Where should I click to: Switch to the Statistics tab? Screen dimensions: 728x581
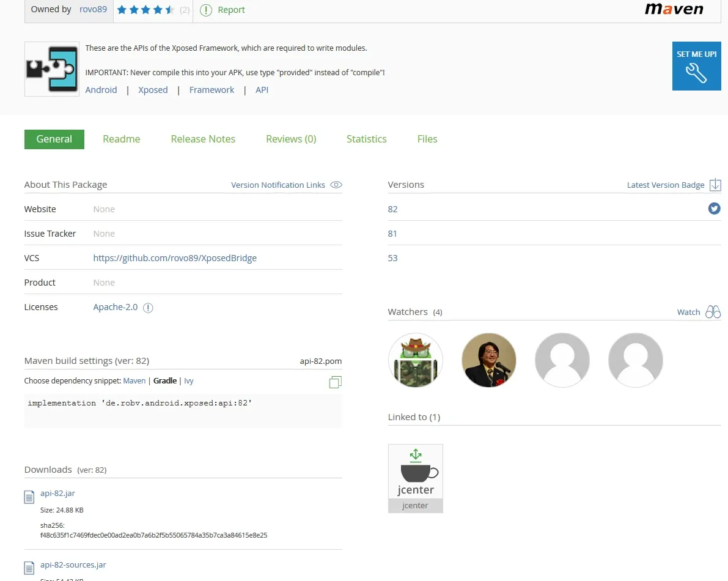click(366, 139)
